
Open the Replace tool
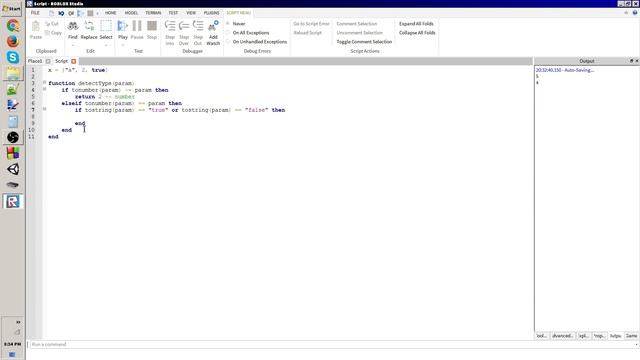point(89,27)
